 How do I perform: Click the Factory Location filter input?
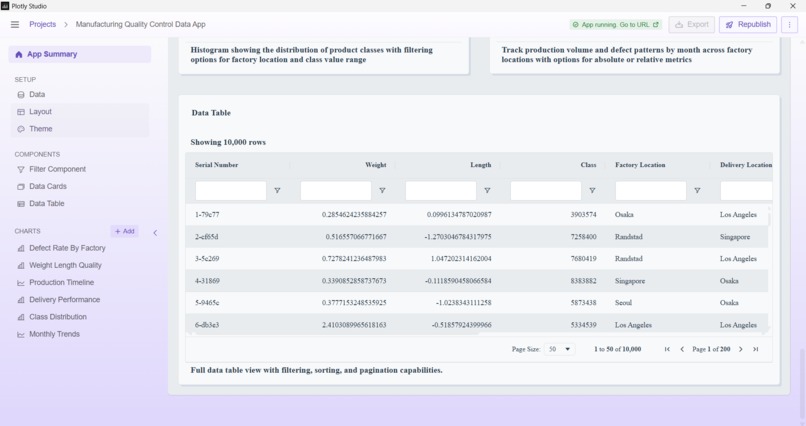click(651, 191)
